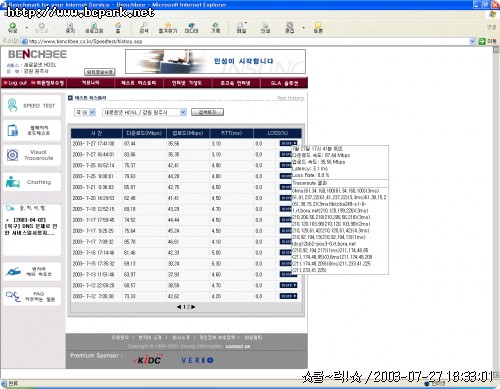The width and height of the screenshot is (500, 389).
Task: Open the domestic/overseas region dropdown
Action: pos(85,112)
